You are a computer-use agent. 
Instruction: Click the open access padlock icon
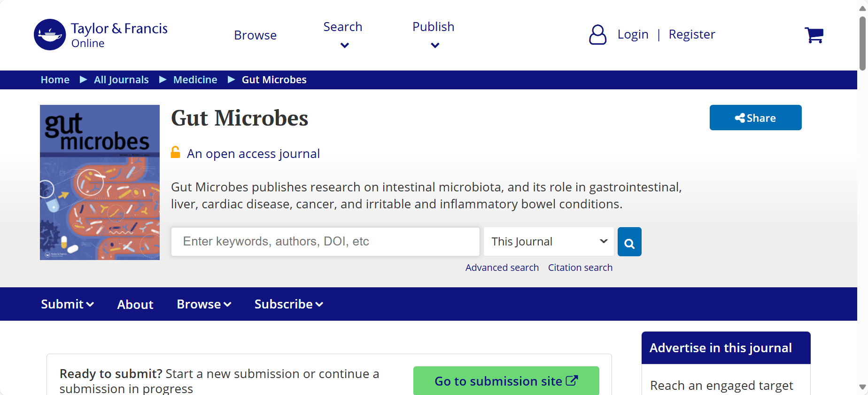[x=175, y=152]
